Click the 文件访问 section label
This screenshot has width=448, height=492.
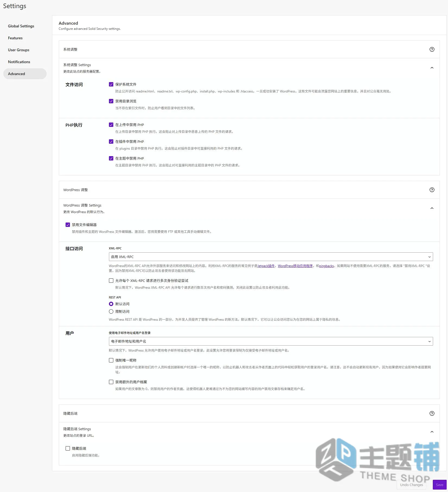pos(74,85)
